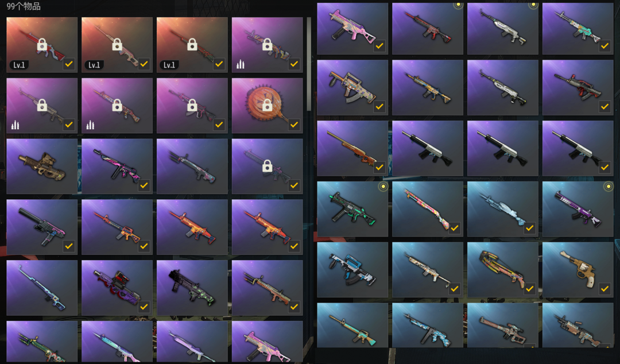
Task: Select the black Vector SMG with green accents
Action: coord(192,288)
